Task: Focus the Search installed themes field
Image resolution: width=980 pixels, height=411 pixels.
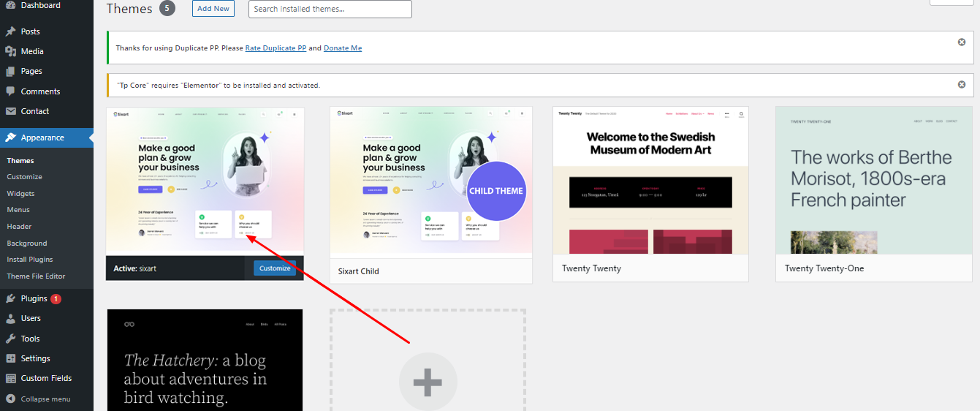Action: tap(330, 10)
